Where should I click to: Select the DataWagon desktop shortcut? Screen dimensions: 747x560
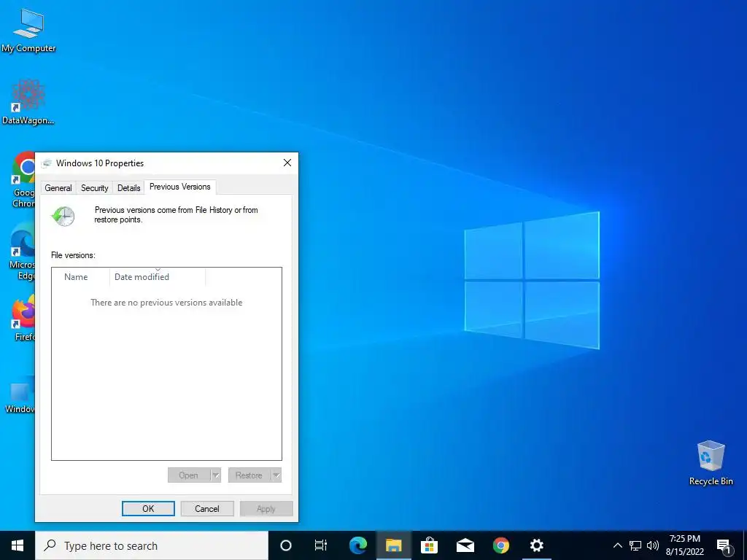pyautogui.click(x=28, y=102)
